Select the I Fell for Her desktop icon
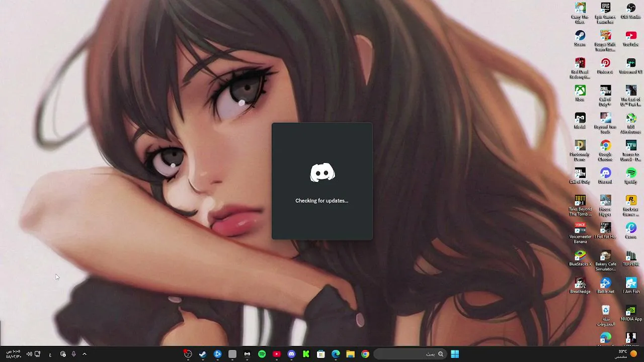The image size is (644, 362). (x=605, y=231)
